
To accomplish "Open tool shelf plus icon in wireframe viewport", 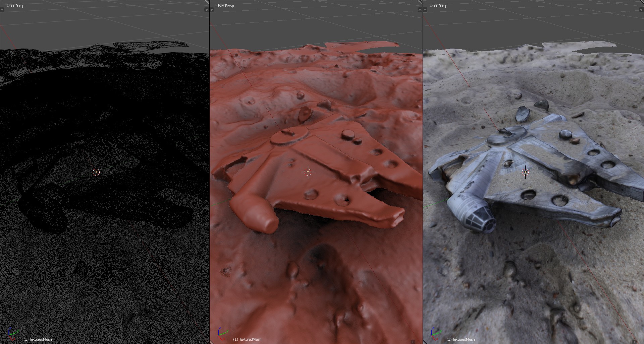I will tap(2, 10).
